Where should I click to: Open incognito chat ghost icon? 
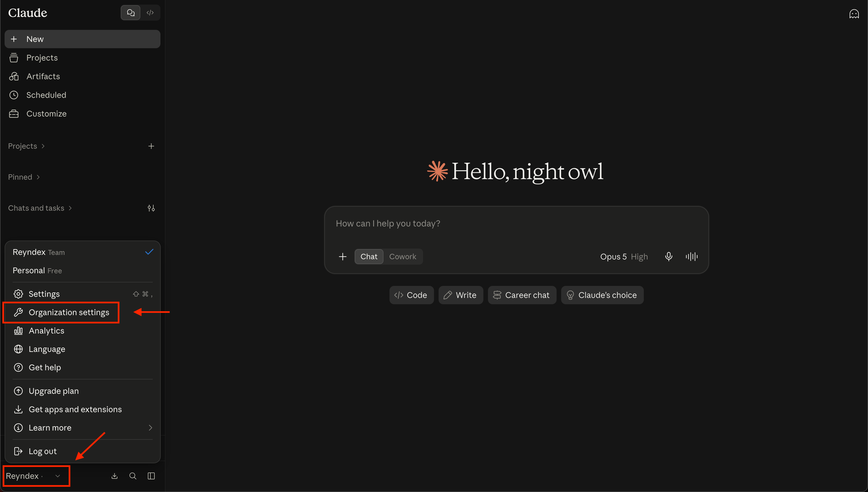click(854, 14)
